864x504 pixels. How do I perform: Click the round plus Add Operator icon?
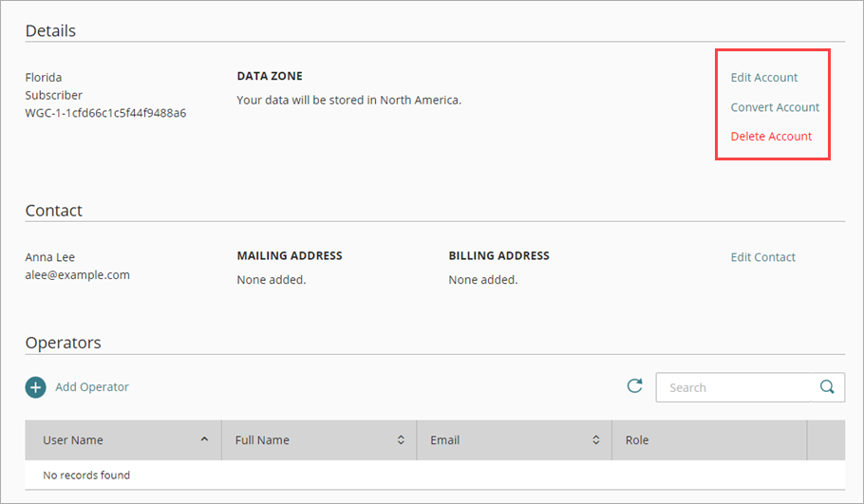[x=35, y=387]
